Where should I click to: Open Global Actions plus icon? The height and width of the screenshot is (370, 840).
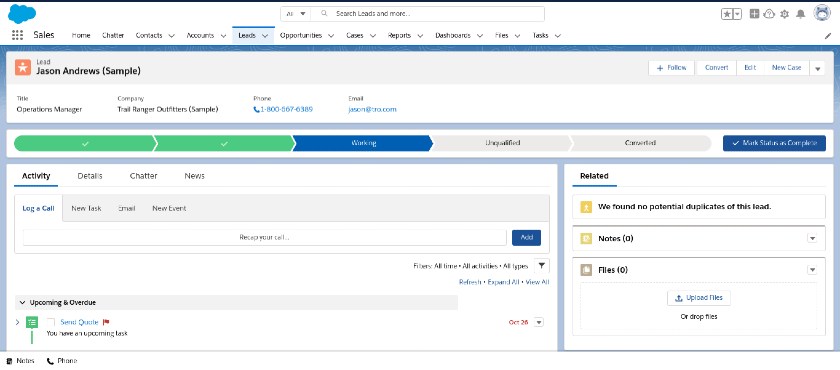coord(754,14)
